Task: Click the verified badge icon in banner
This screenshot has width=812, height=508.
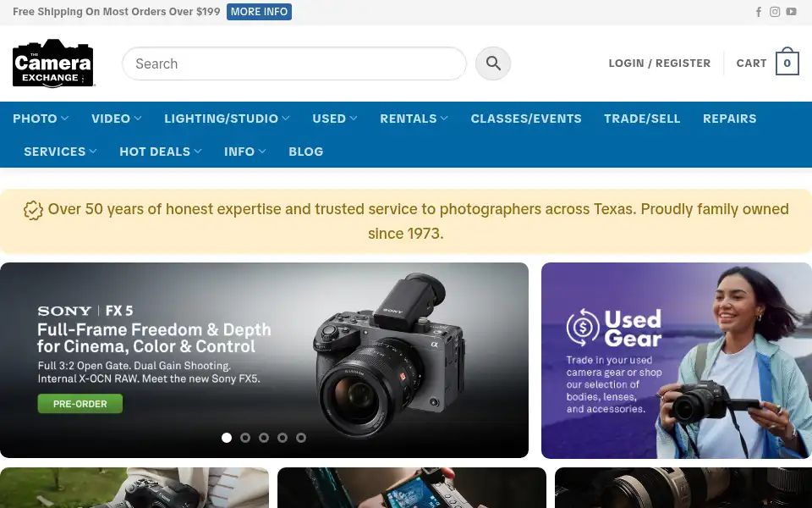Action: pos(33,211)
